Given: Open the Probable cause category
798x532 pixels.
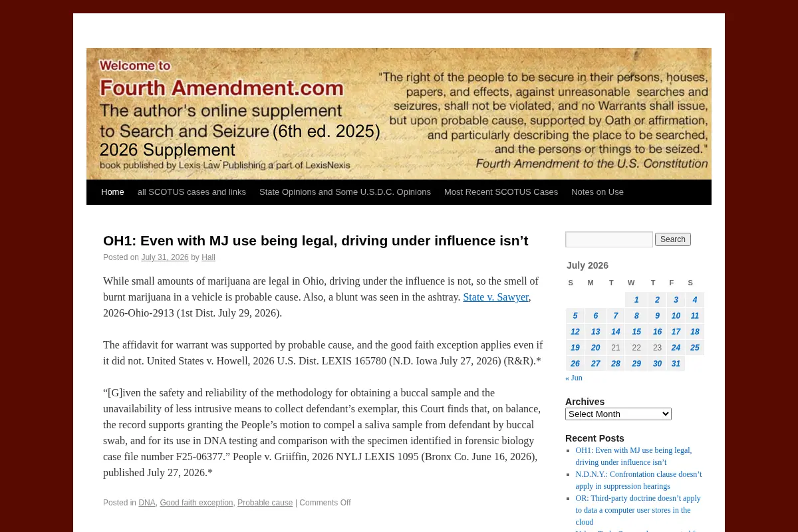Looking at the screenshot, I should click(x=265, y=503).
